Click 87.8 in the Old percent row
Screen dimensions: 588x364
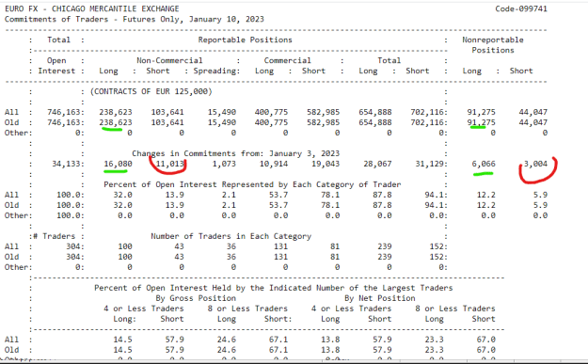coord(382,205)
